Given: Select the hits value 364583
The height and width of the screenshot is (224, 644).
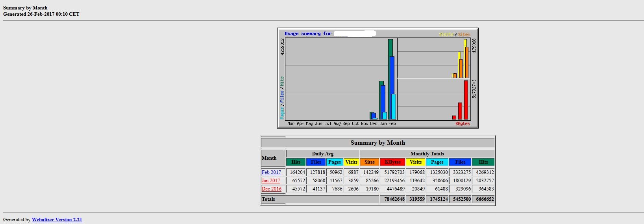Looking at the screenshot, I should click(x=486, y=189).
